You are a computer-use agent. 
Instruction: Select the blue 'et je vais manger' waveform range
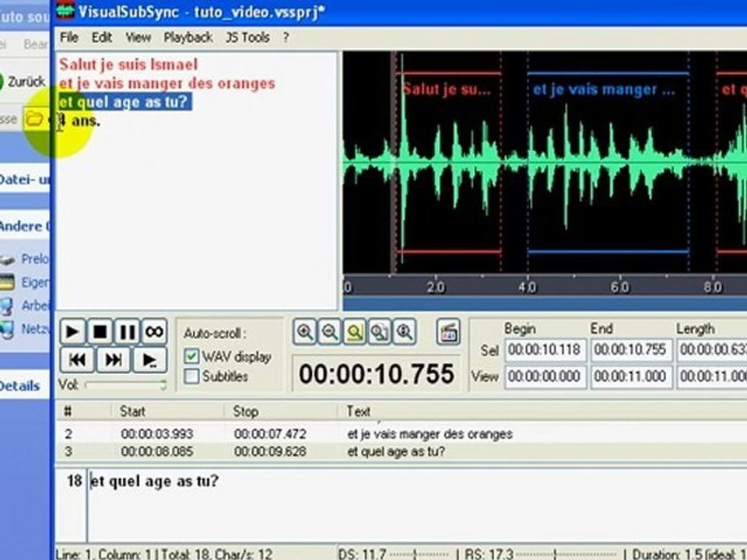(608, 162)
